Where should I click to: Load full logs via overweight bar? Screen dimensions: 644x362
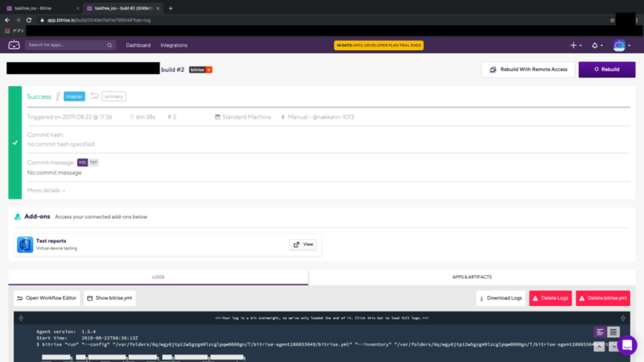322,318
